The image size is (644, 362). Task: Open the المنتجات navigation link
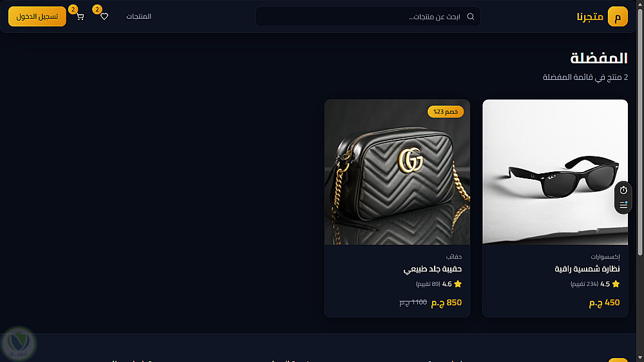[x=139, y=17]
